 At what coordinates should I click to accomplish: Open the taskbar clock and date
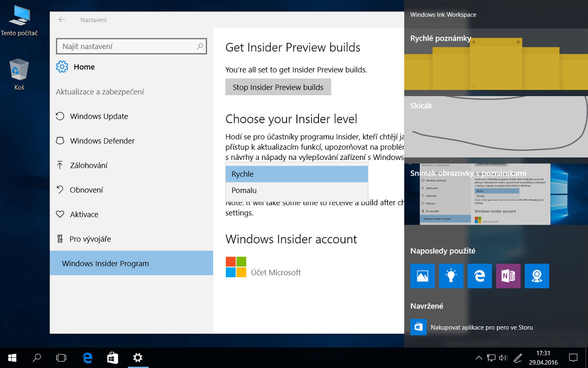click(543, 358)
